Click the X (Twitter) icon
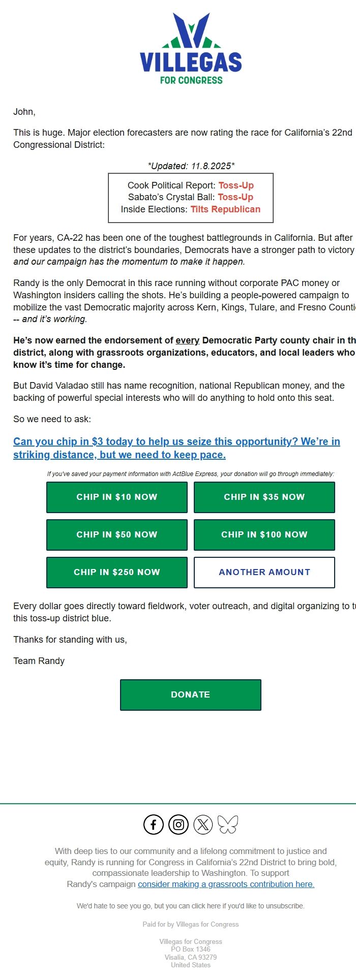 (x=204, y=825)
